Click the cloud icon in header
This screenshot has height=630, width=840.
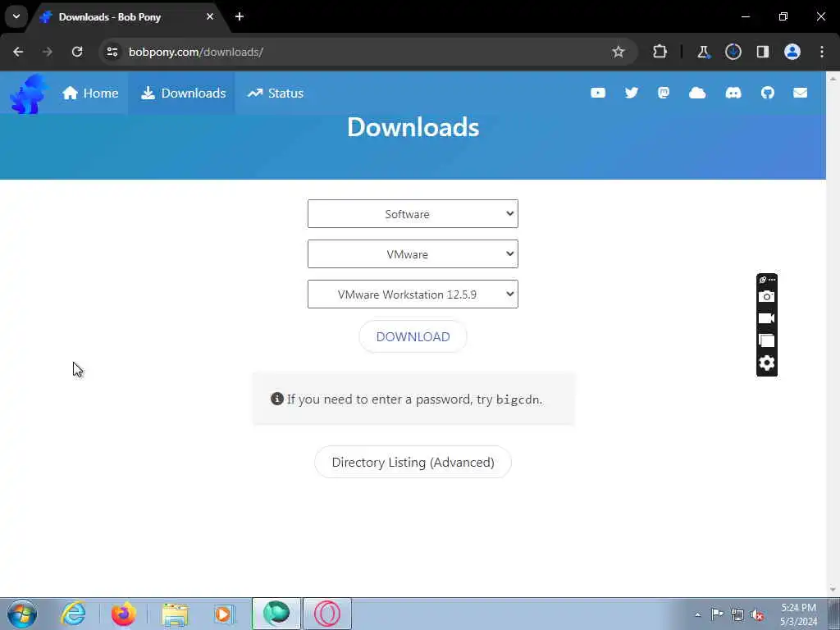click(x=697, y=94)
